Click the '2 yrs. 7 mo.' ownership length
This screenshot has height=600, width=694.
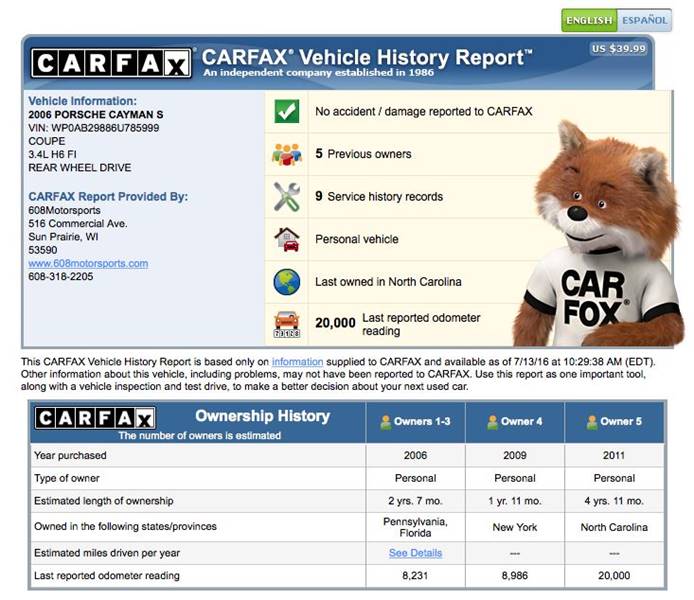click(415, 501)
